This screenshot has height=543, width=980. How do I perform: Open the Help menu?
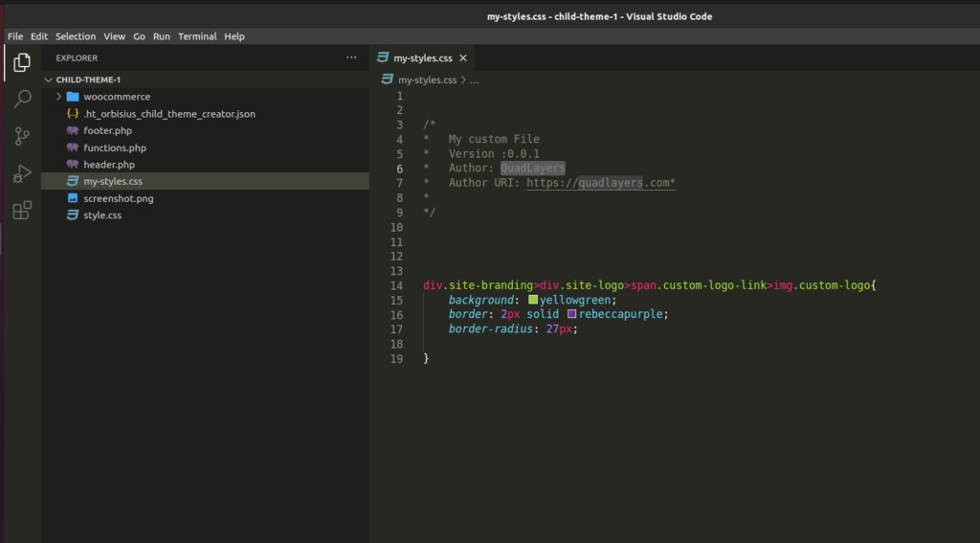234,36
